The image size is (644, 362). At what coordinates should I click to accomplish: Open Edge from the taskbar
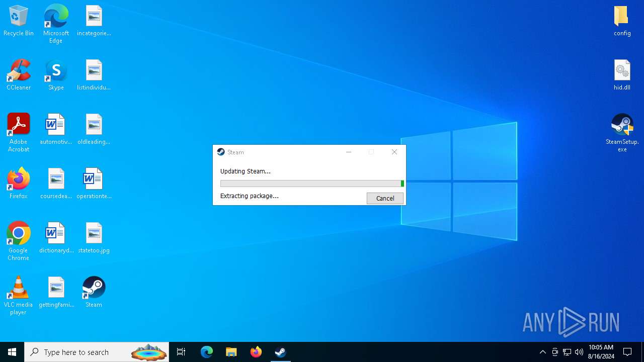207,352
